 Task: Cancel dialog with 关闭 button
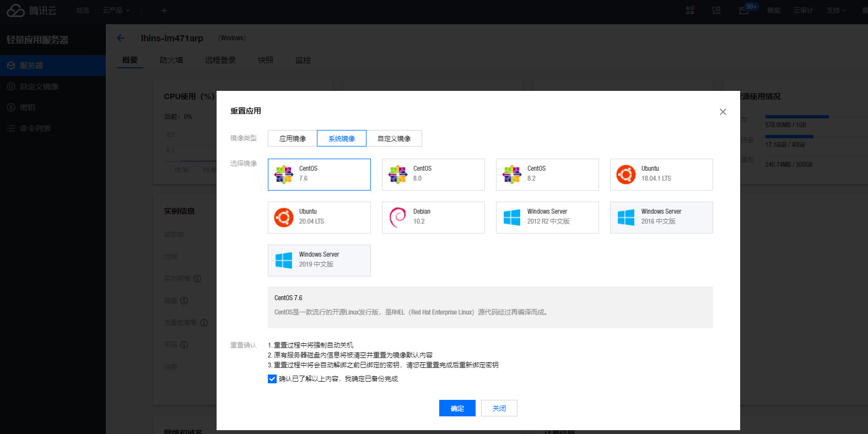499,408
